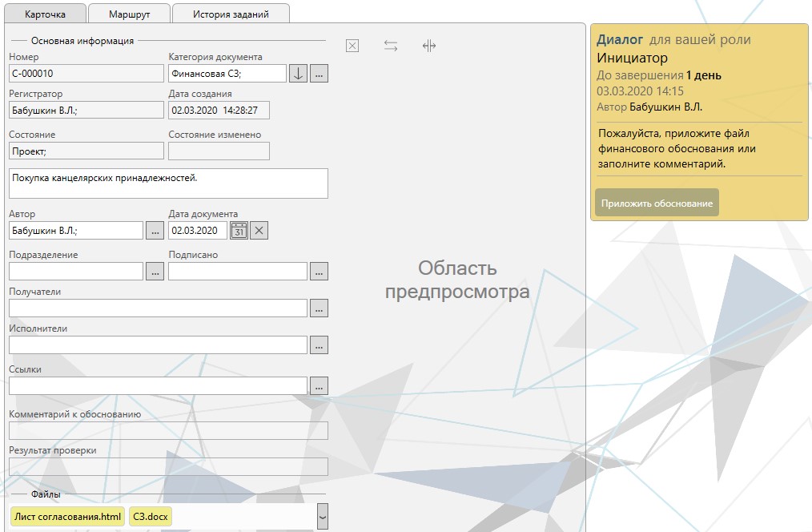Open the ellipsis picker for Категория документа
The image size is (812, 532).
point(319,74)
